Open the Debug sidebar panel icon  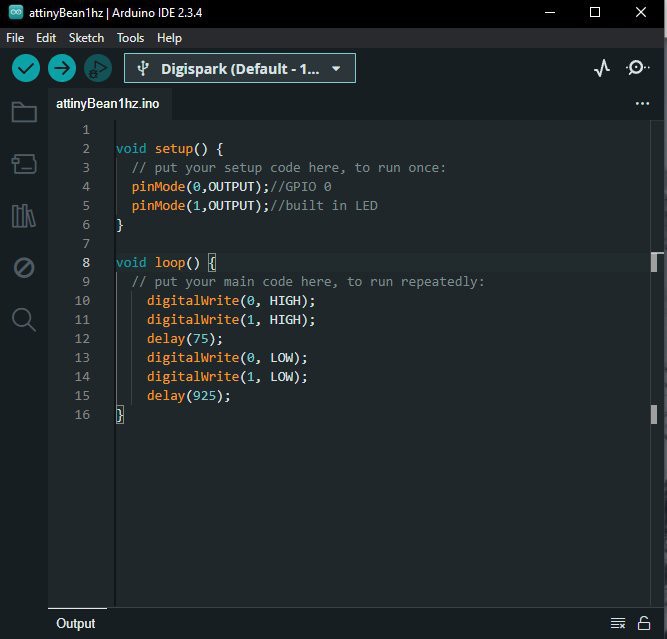[24, 268]
